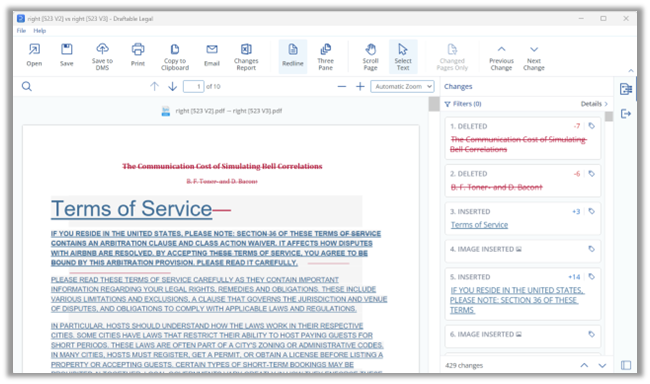Open the Help menu
This screenshot has height=384, width=650.
[x=40, y=31]
